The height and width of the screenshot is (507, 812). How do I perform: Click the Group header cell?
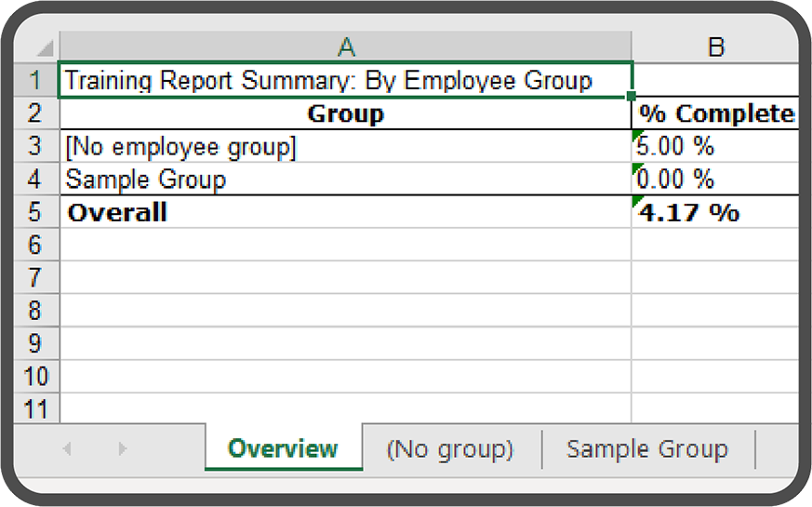346,113
